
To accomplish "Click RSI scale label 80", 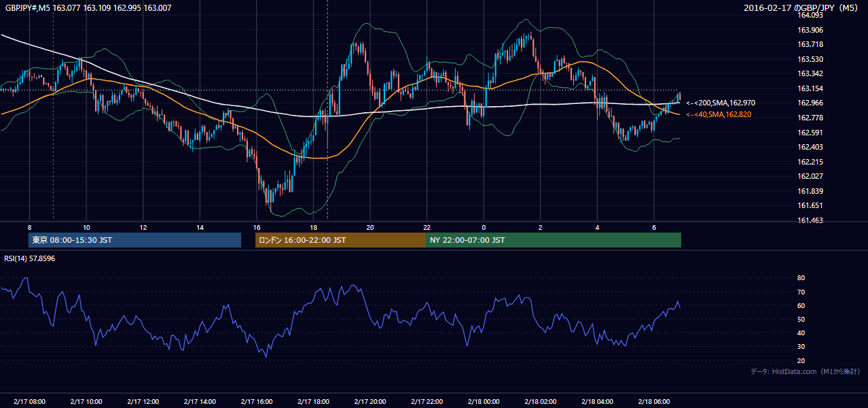I will click(x=801, y=278).
